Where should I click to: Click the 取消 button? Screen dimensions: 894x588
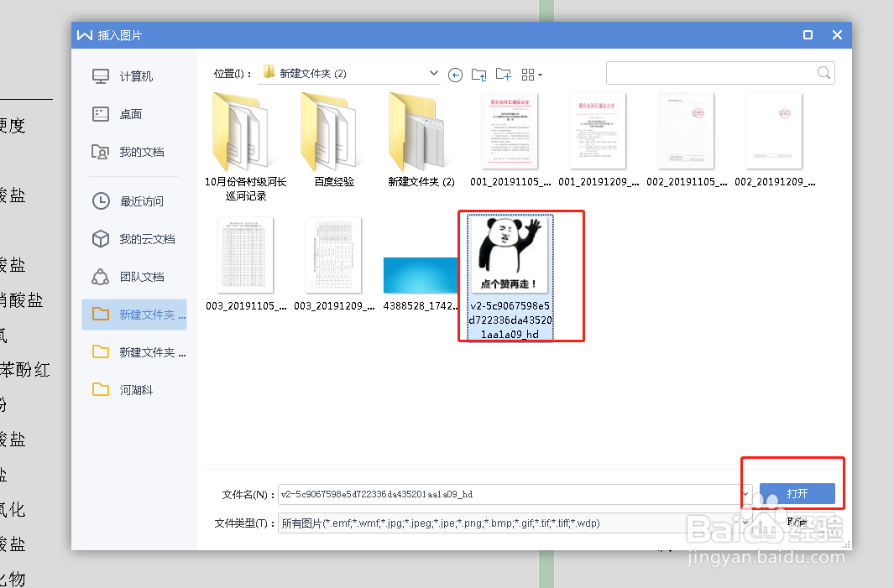797,522
